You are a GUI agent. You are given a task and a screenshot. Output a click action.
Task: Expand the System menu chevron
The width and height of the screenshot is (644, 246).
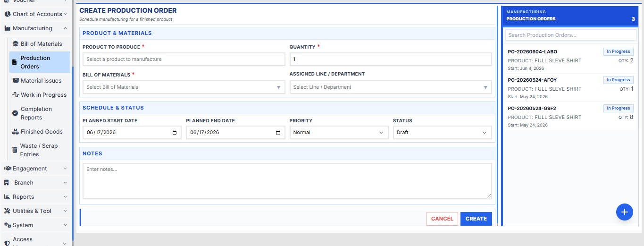[x=65, y=225]
